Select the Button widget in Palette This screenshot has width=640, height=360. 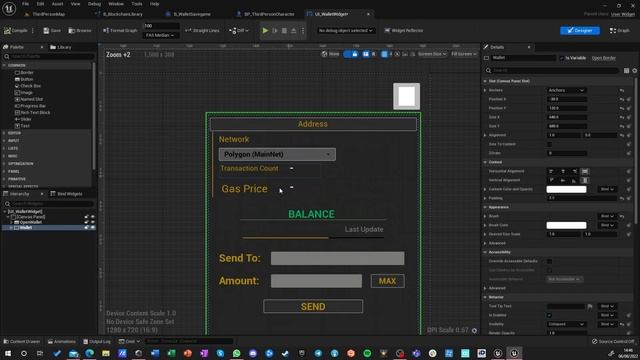24,79
